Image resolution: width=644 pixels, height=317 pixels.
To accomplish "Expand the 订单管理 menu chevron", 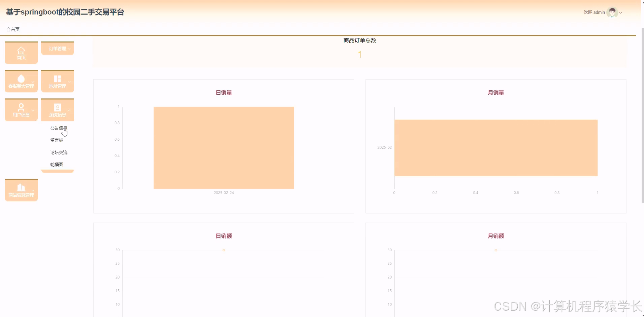I will (x=69, y=49).
